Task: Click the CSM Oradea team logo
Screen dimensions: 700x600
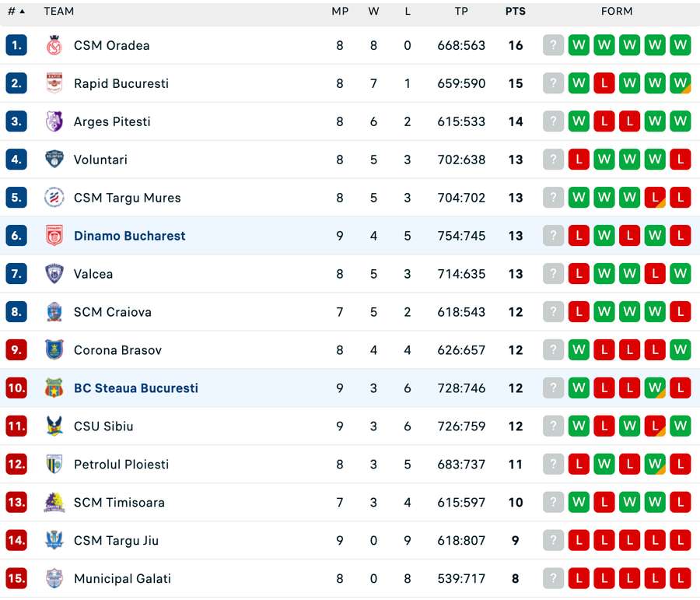Action: click(54, 45)
